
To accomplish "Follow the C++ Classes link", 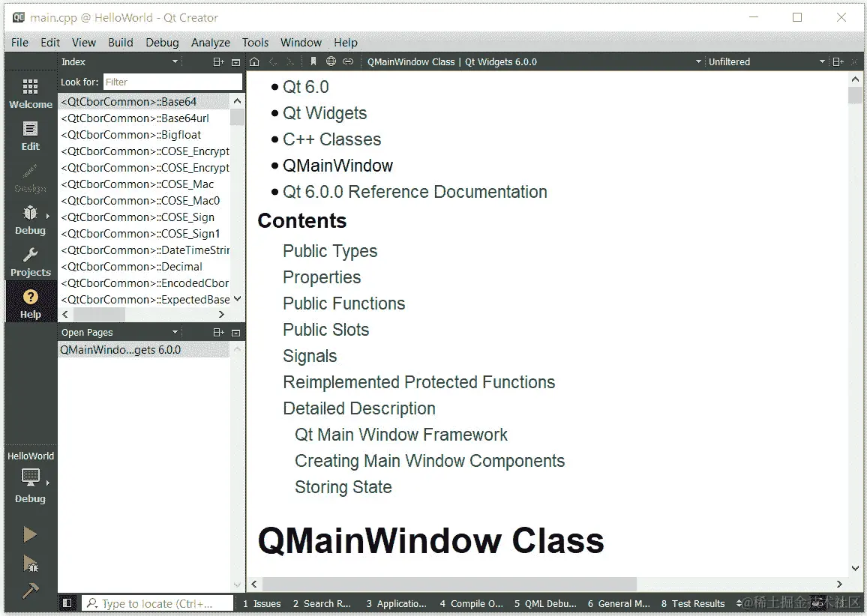I will 331,139.
